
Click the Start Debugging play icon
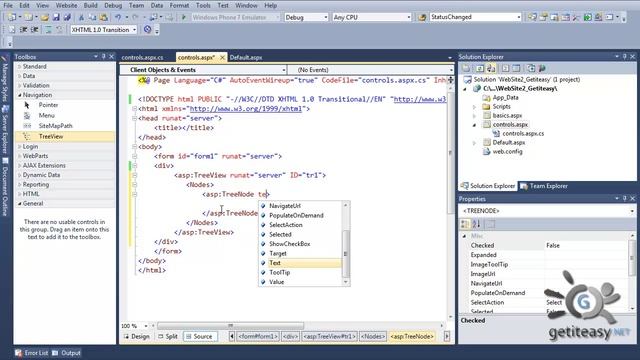pos(184,17)
